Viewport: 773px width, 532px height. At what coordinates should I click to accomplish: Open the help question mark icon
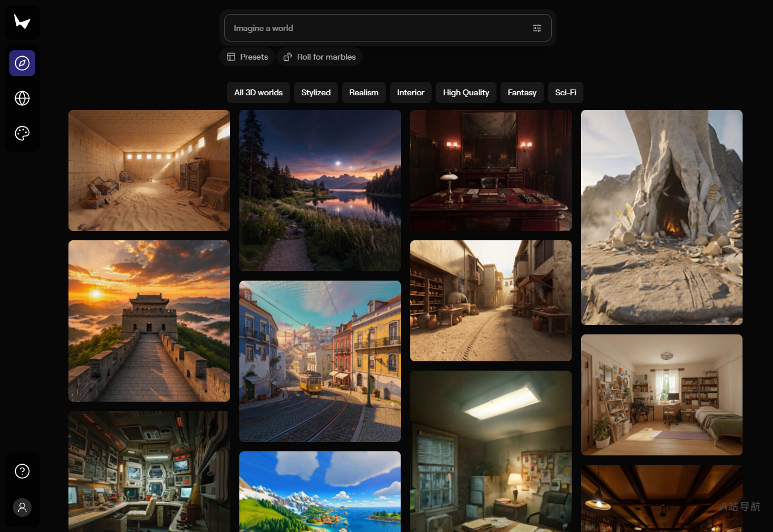pyautogui.click(x=22, y=471)
